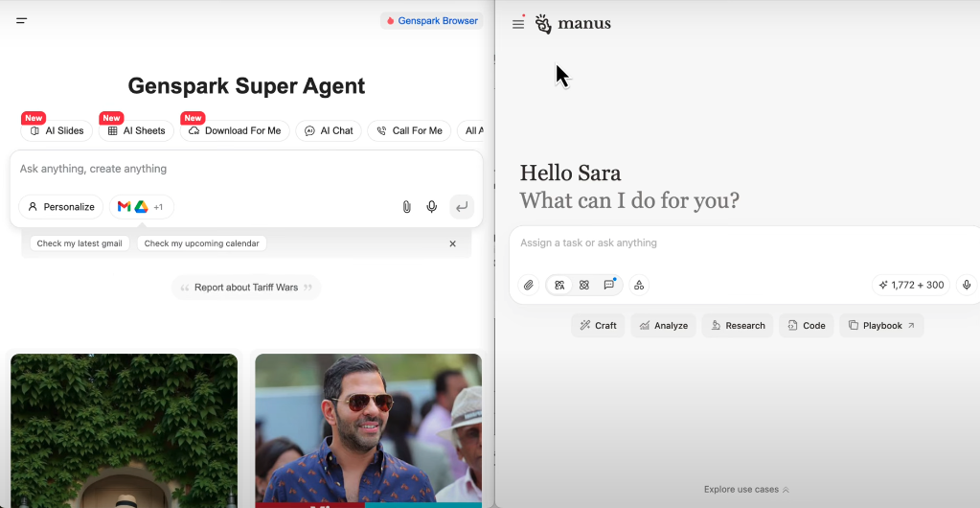Image resolution: width=980 pixels, height=508 pixels.
Task: Select the Call For Me option
Action: (409, 130)
